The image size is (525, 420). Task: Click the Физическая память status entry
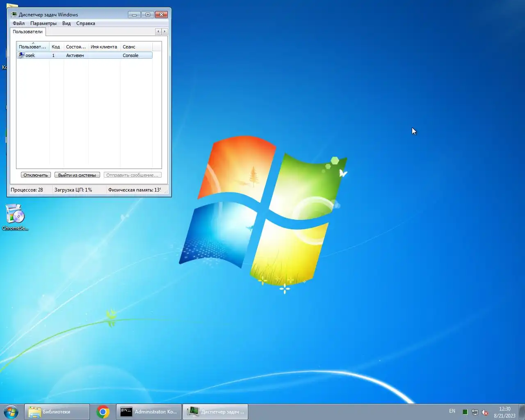(135, 190)
